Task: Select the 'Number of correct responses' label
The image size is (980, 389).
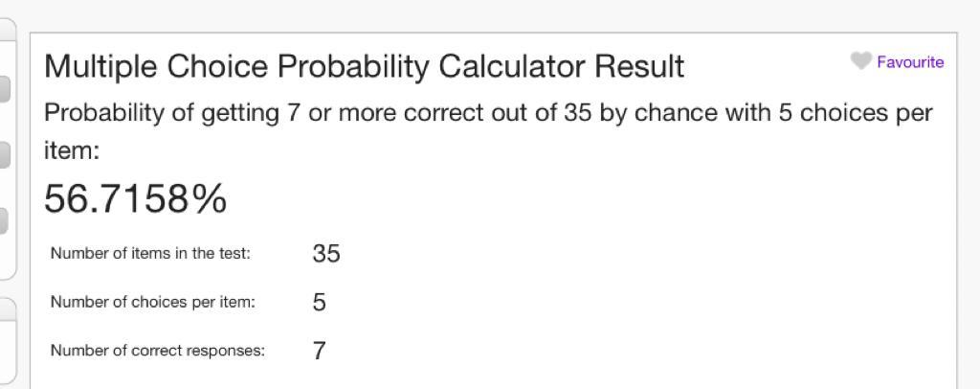Action: click(x=158, y=351)
